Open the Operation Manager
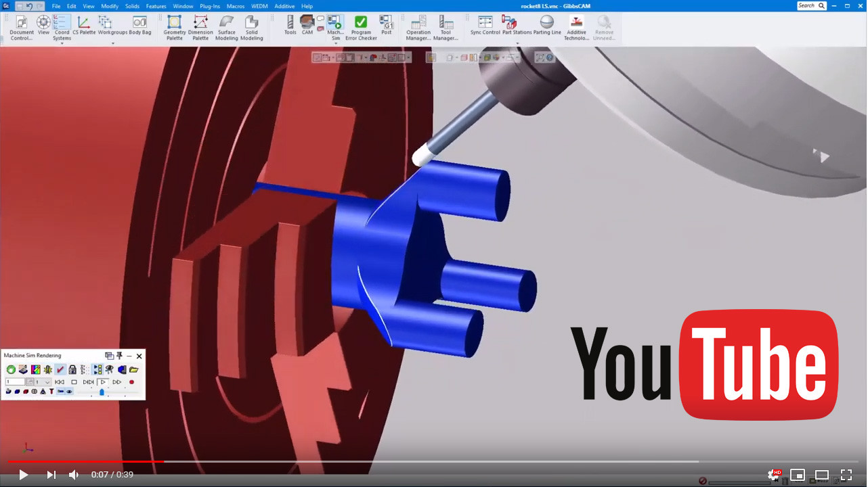868x487 pixels. coord(418,28)
